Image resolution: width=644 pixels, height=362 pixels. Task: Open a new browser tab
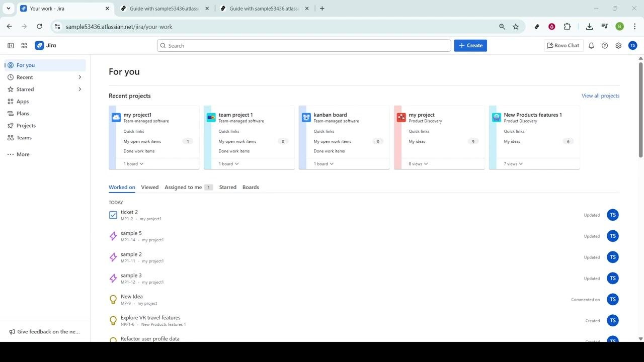[322, 9]
